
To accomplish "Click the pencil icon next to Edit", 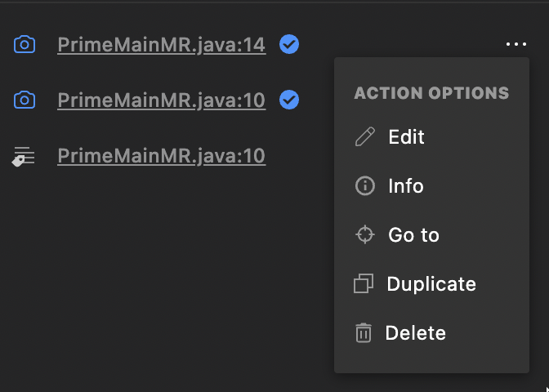I will [x=364, y=137].
